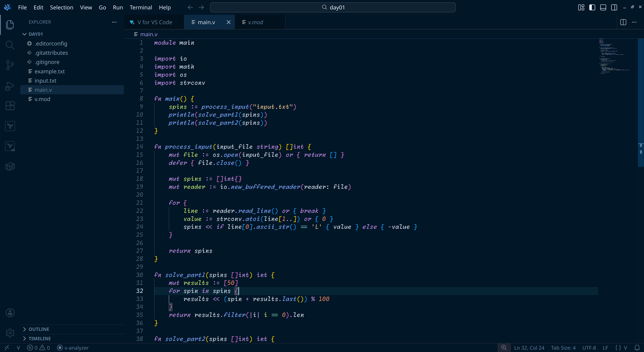
Task: Toggle the secondary side bar visibility
Action: [x=614, y=8]
